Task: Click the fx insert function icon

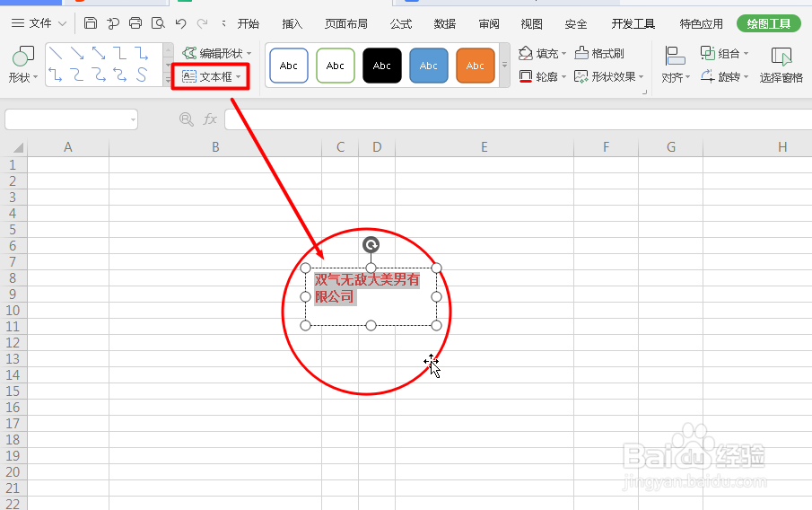Action: [210, 119]
